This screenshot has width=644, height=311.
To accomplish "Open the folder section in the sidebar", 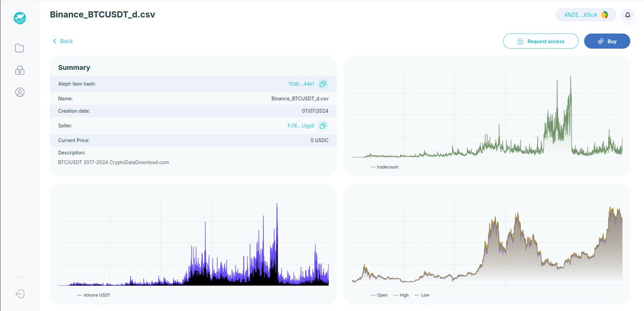I will click(19, 48).
